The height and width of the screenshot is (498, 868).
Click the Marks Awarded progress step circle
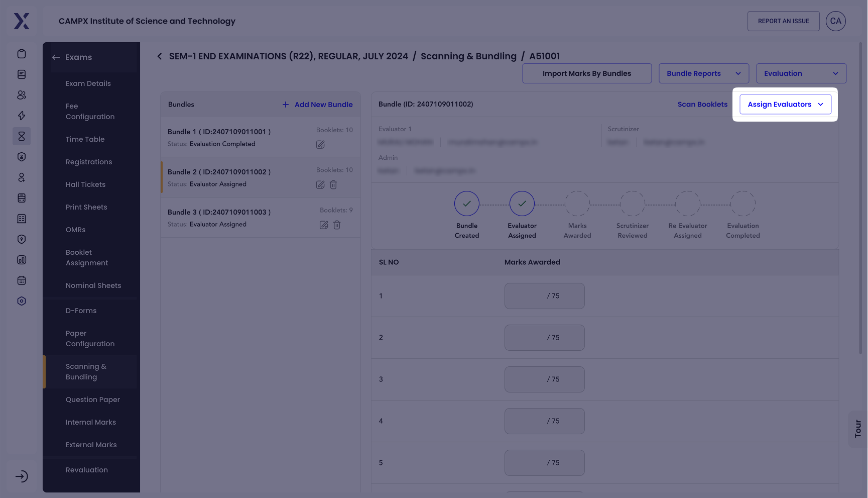click(577, 204)
